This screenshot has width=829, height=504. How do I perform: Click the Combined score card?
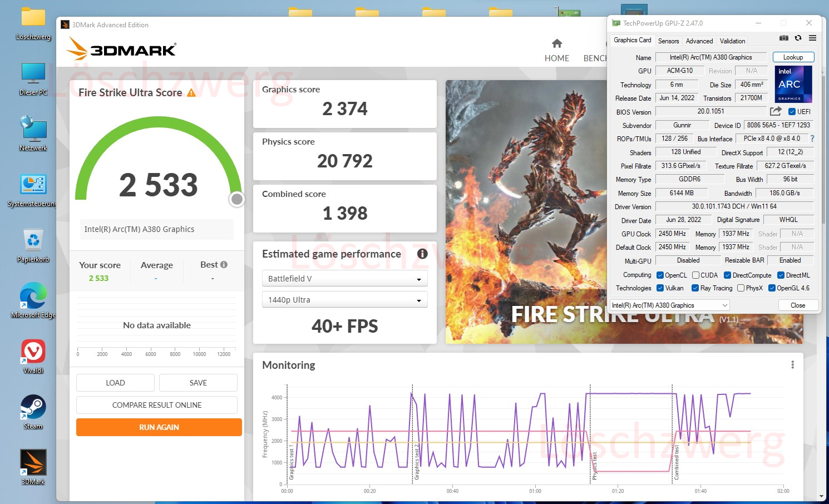coord(345,209)
